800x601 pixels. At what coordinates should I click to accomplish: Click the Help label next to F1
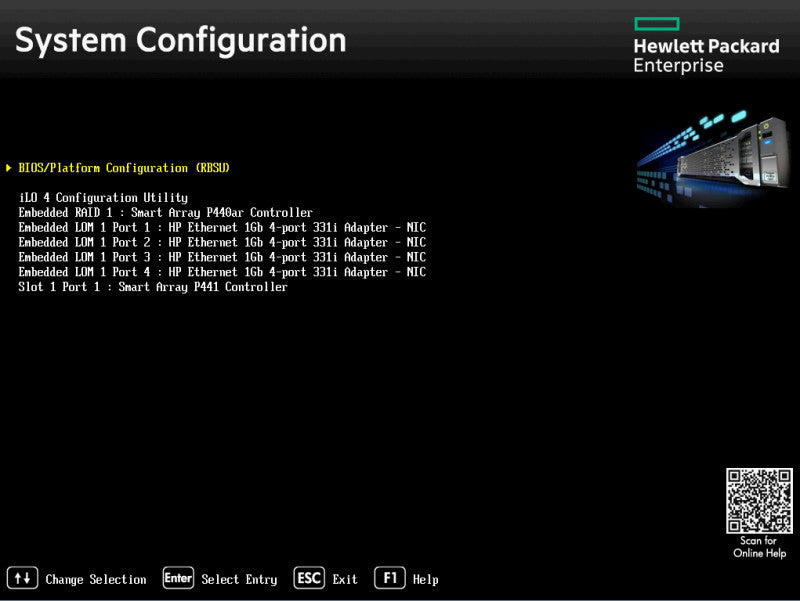click(x=426, y=580)
